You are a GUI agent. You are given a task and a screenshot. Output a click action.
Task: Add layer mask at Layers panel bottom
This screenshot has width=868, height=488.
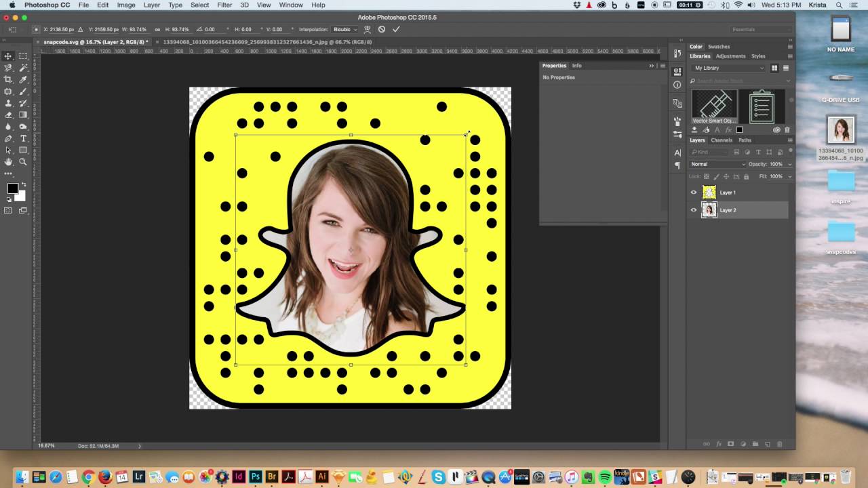click(x=731, y=444)
